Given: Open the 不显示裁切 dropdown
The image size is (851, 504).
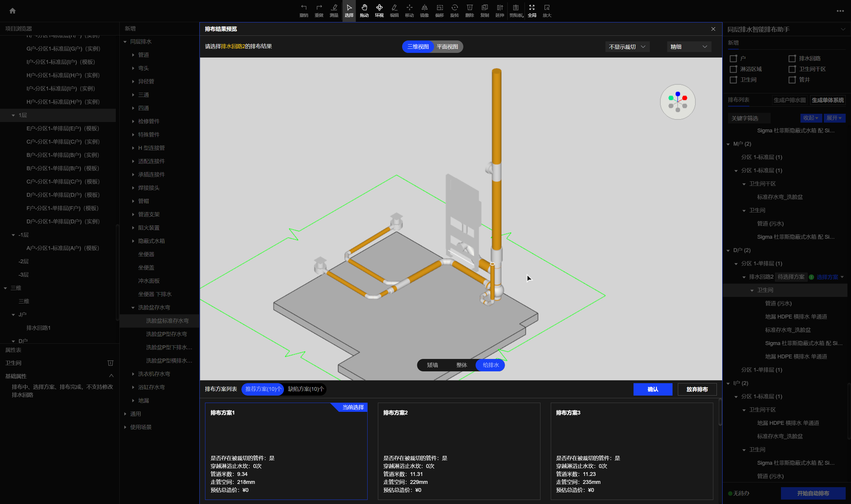Looking at the screenshot, I should [627, 47].
